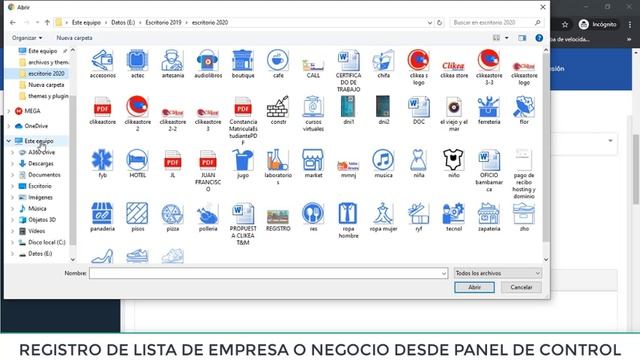640x360 pixels.
Task: Select the laboratorios flask icon file
Action: click(x=278, y=167)
